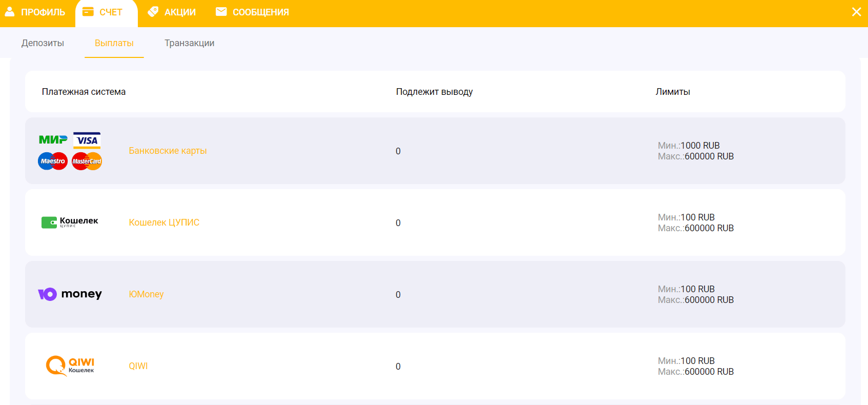Click the ЮMoney logo
868x405 pixels.
click(x=70, y=294)
